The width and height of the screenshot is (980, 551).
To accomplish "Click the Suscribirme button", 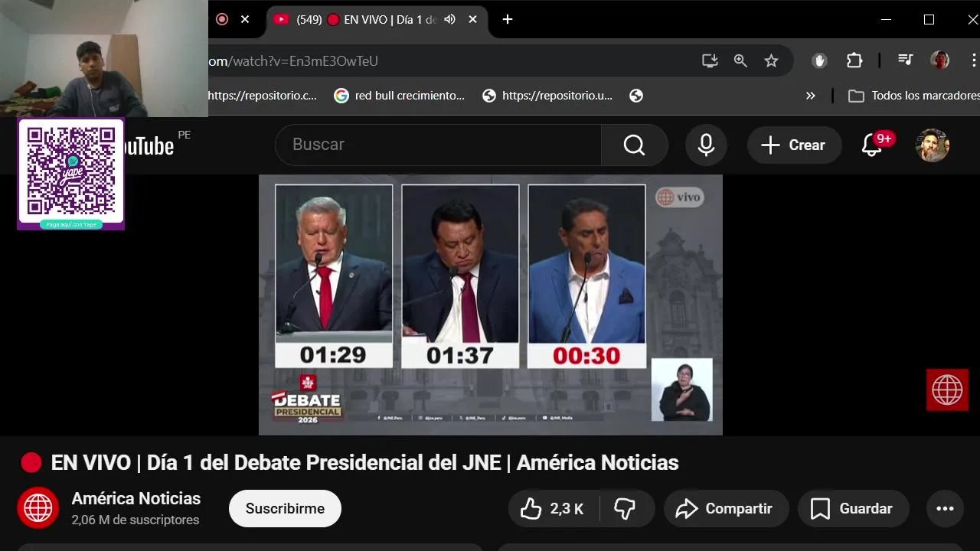I will tap(285, 508).
